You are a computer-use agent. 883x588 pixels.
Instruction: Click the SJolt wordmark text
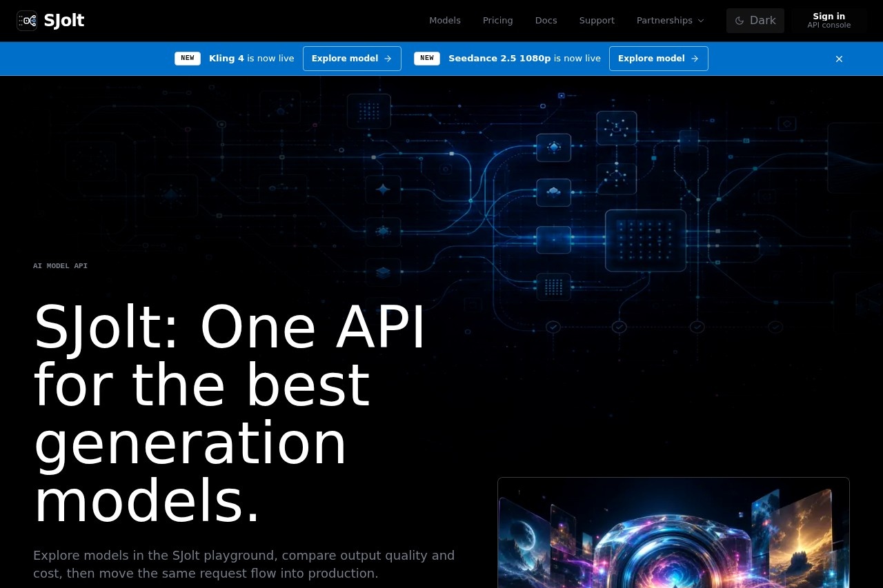pyautogui.click(x=64, y=21)
